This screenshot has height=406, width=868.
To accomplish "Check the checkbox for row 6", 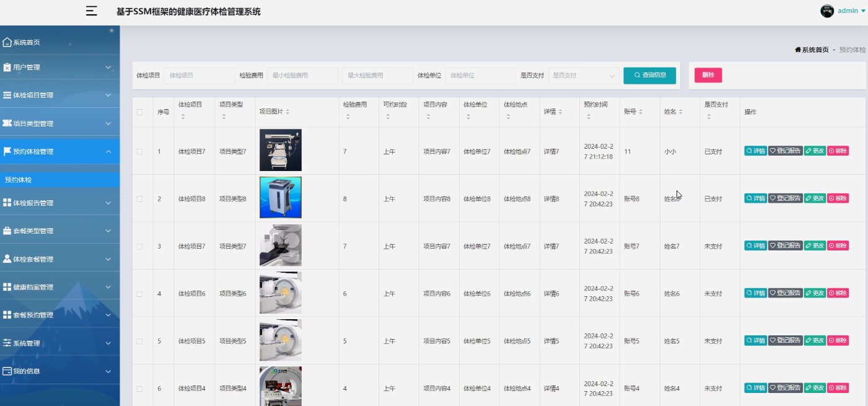I will coord(139,389).
